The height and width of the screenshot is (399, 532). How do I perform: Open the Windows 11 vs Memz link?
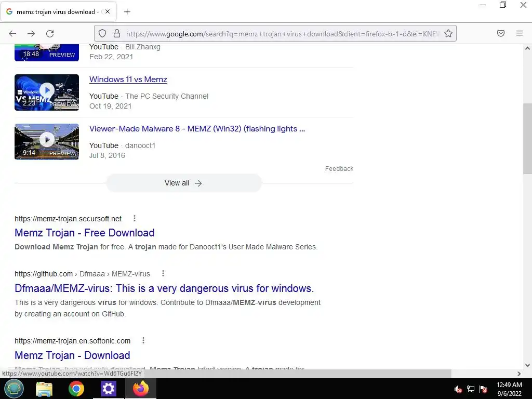click(x=128, y=79)
